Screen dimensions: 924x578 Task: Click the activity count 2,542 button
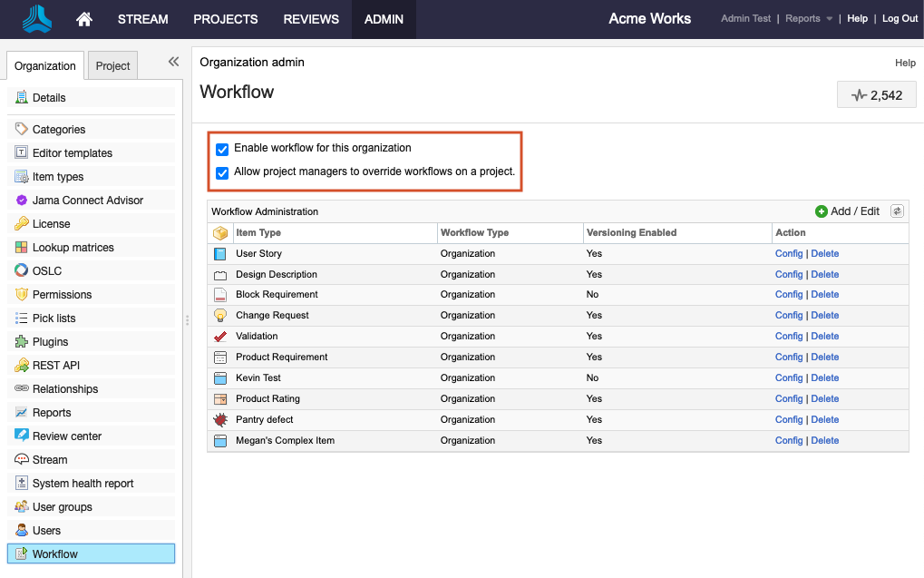(876, 94)
